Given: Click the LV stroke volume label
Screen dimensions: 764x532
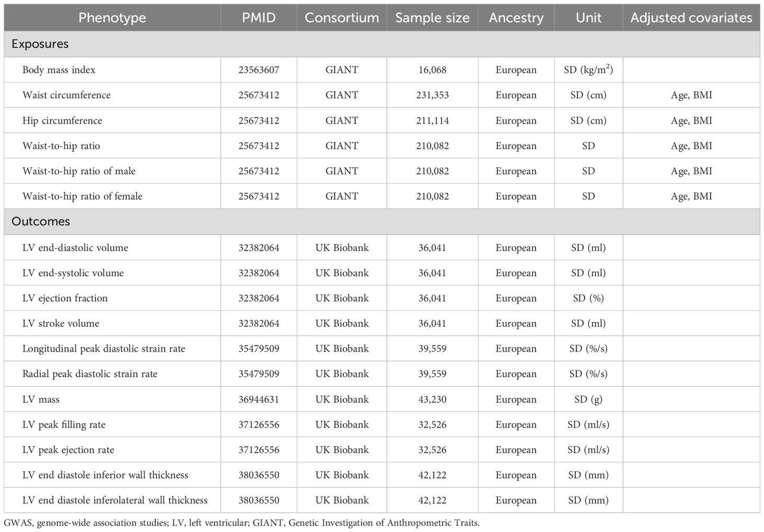Looking at the screenshot, I should click(61, 323).
